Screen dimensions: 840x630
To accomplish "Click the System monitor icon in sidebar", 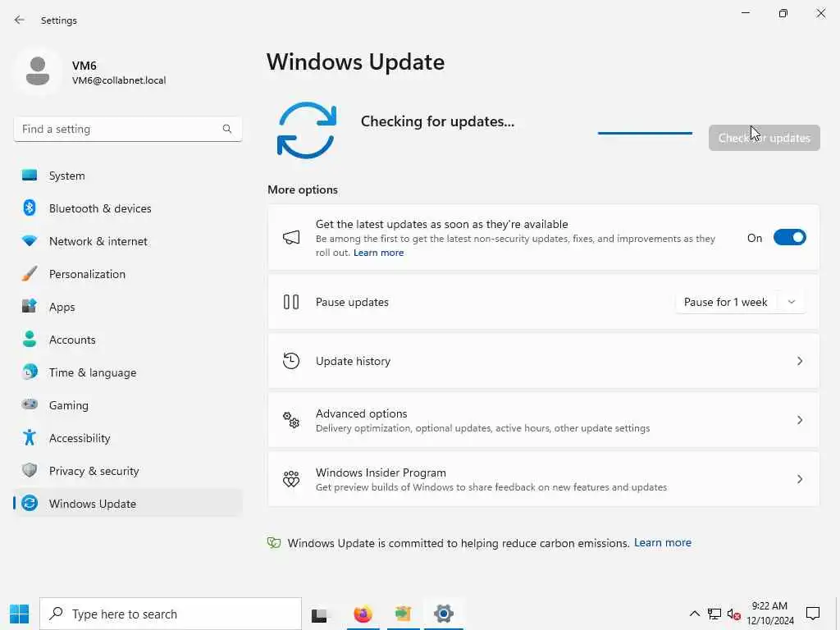I will pyautogui.click(x=30, y=176).
